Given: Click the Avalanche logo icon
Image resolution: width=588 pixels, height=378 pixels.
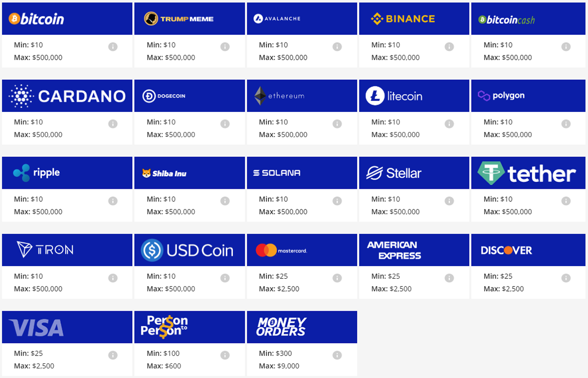Looking at the screenshot, I should tap(259, 18).
